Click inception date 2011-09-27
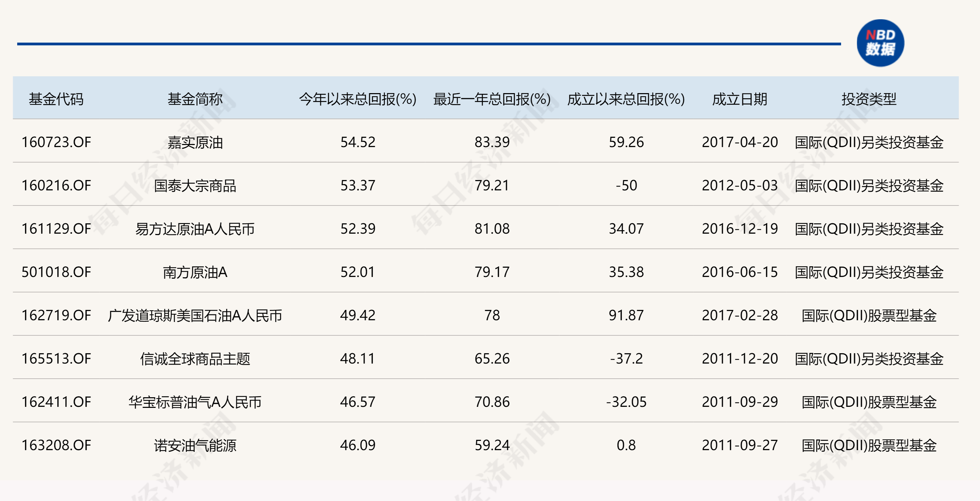 [x=740, y=445]
